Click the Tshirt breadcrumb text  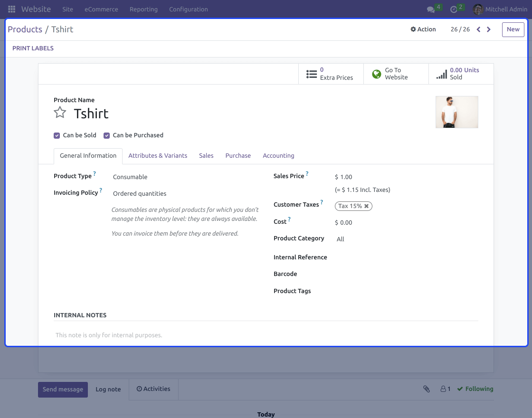click(62, 29)
